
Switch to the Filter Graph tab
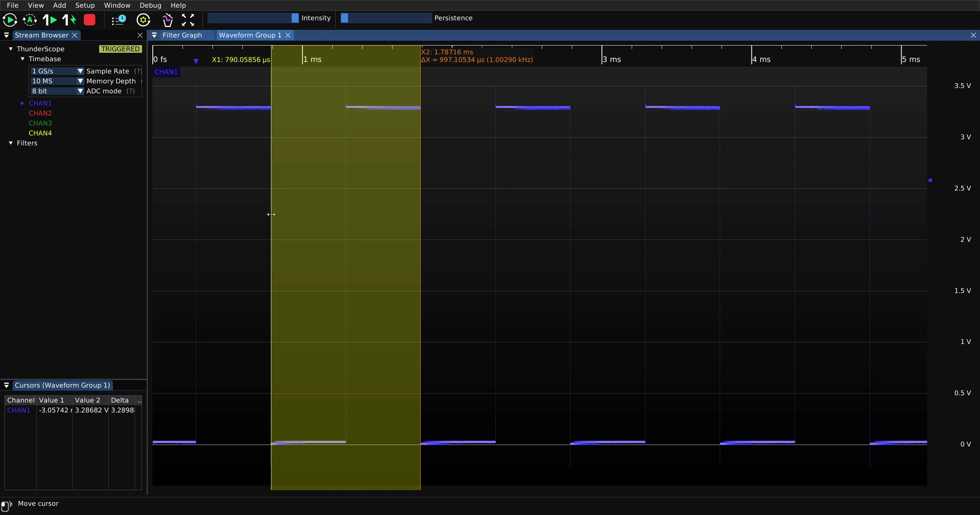point(182,35)
